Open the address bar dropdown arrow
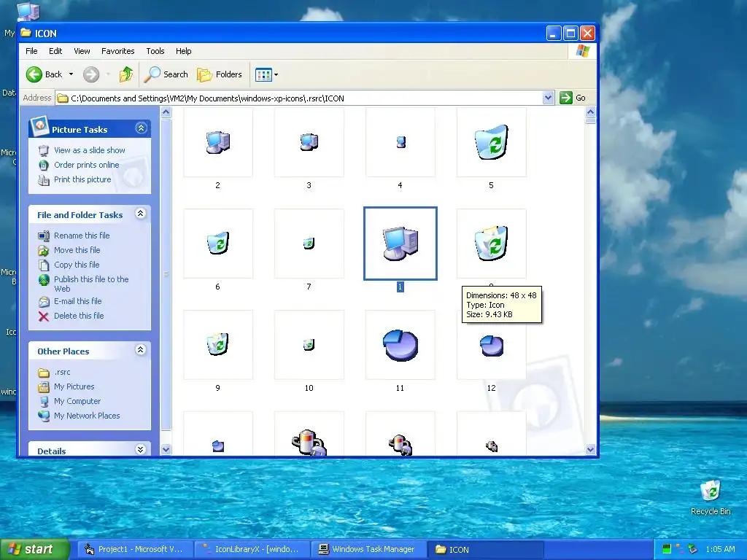 (x=548, y=98)
